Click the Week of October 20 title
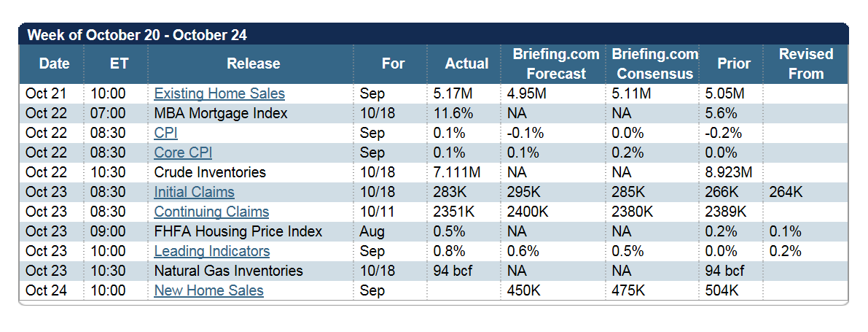This screenshot has width=868, height=332. [137, 36]
